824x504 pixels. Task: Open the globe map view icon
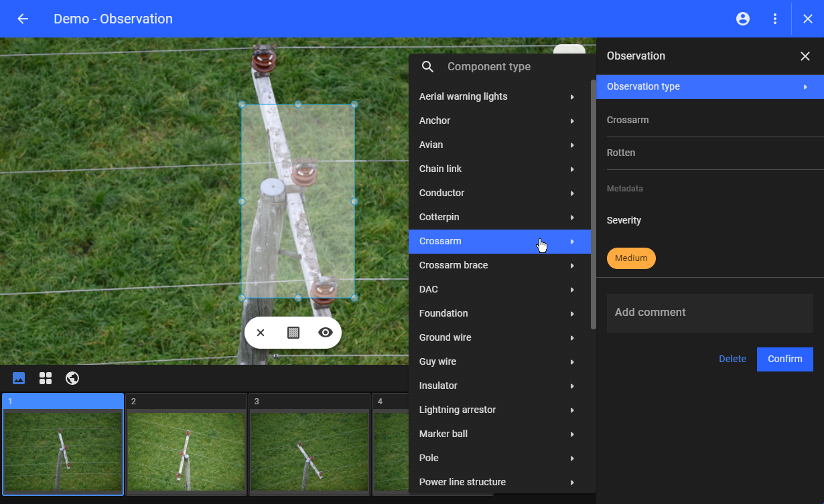coord(72,378)
